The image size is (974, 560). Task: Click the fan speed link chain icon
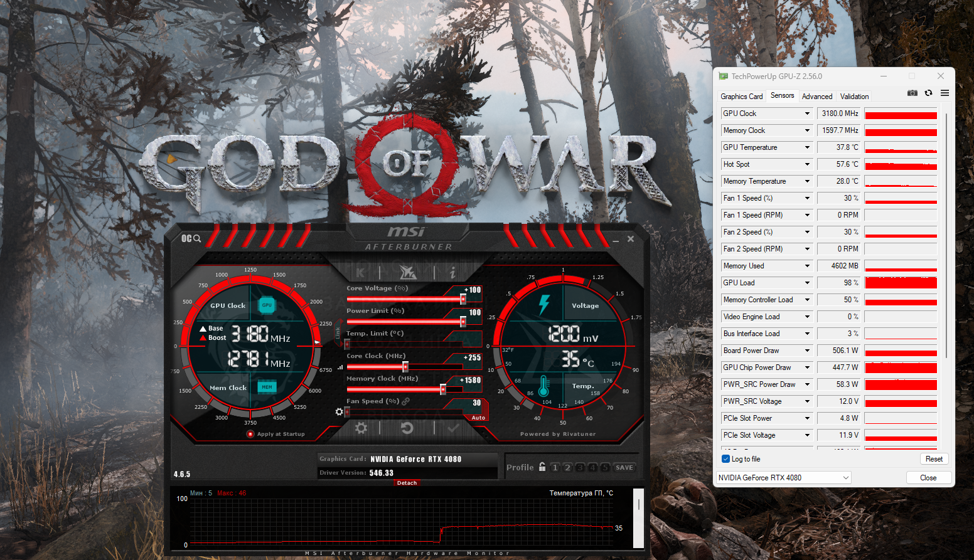(405, 401)
